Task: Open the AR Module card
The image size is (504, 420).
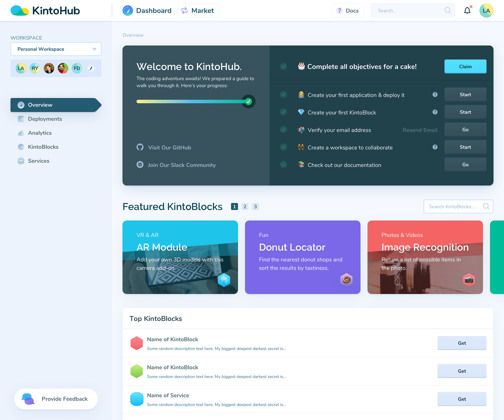Action: [180, 257]
